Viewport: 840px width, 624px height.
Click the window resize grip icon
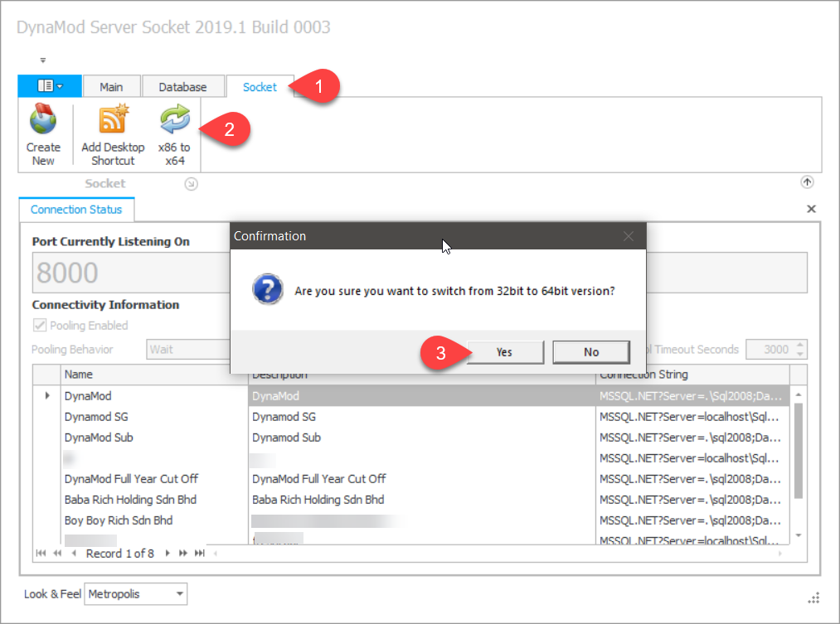tap(813, 598)
